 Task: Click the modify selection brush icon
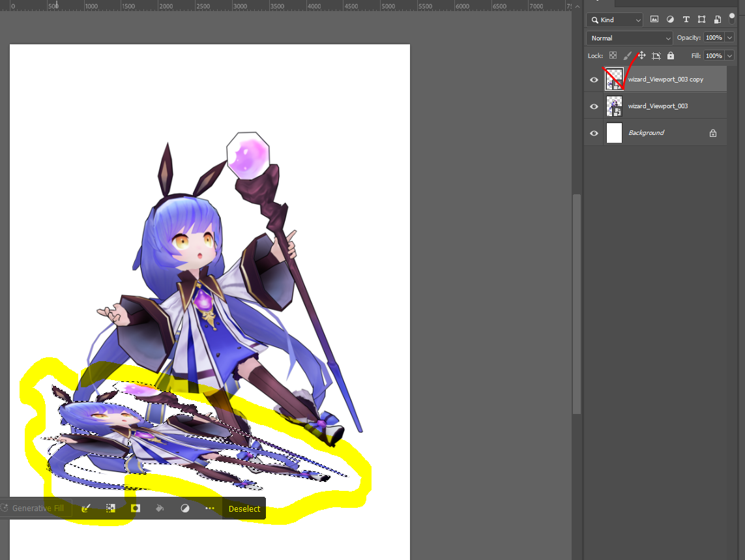tap(86, 508)
